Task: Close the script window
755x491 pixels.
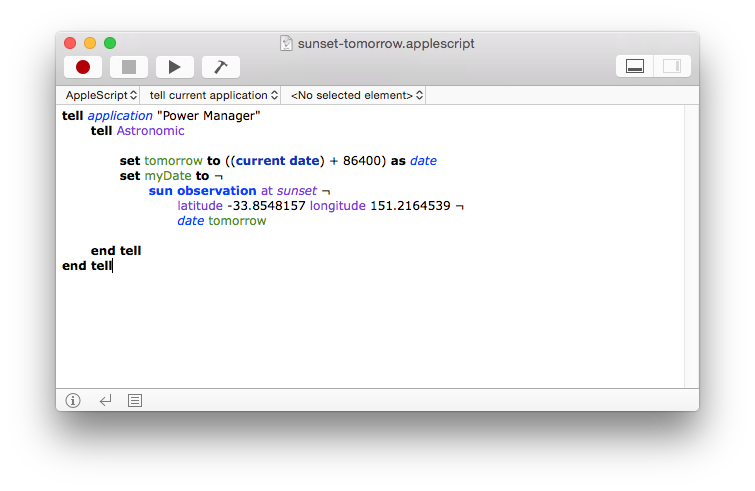Action: pyautogui.click(x=70, y=43)
